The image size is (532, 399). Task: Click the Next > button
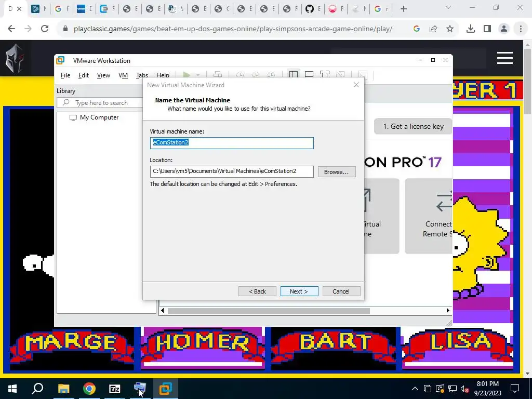point(299,291)
